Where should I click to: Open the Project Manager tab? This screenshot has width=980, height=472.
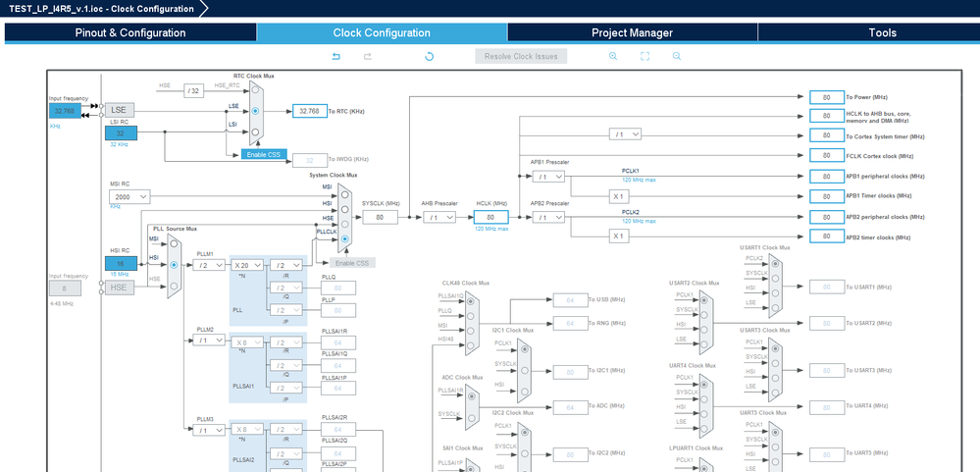(x=633, y=32)
